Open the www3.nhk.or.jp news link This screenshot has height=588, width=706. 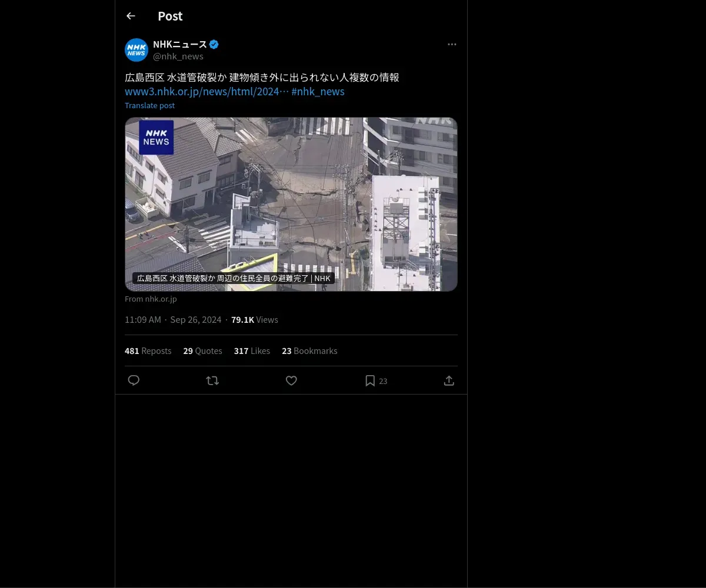click(207, 92)
